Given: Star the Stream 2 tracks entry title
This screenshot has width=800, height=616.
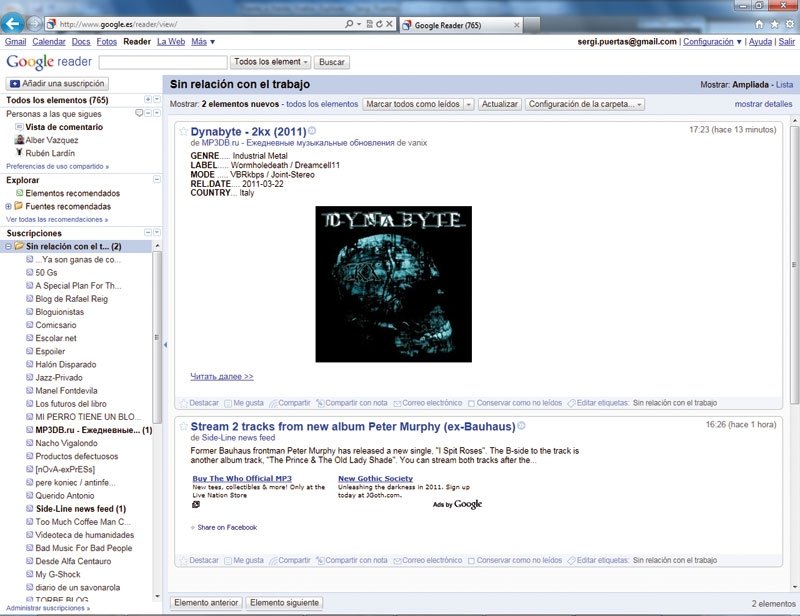Looking at the screenshot, I should [x=184, y=427].
